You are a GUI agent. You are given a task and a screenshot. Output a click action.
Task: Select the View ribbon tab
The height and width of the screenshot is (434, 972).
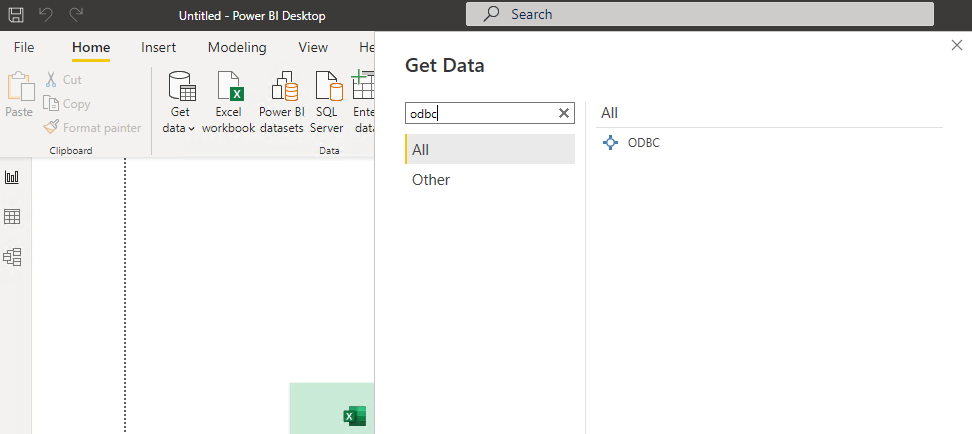[313, 47]
